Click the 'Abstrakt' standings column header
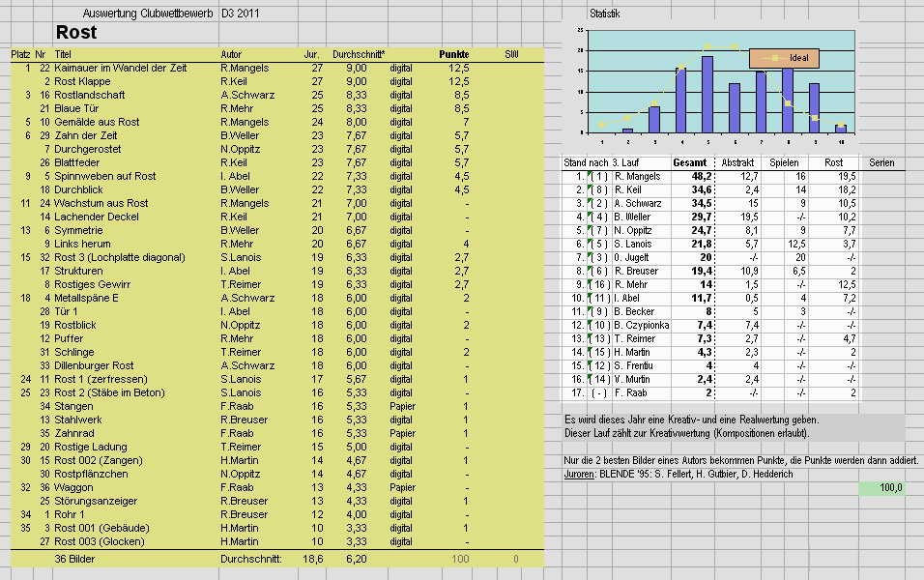 [x=737, y=163]
